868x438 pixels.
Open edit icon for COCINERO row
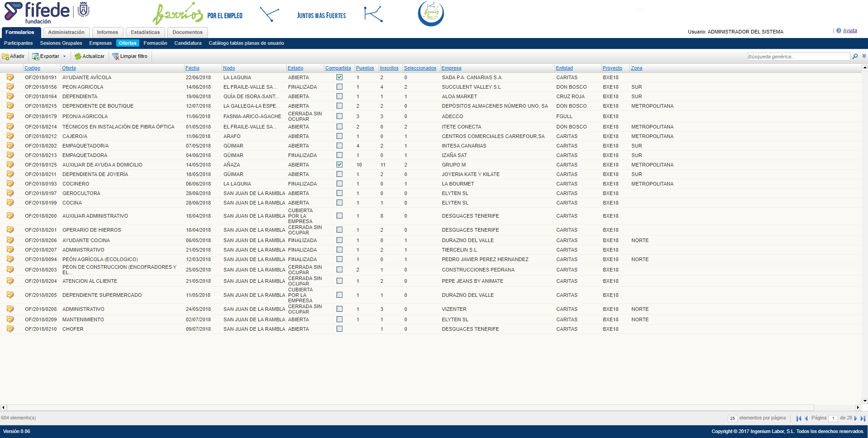pos(10,184)
